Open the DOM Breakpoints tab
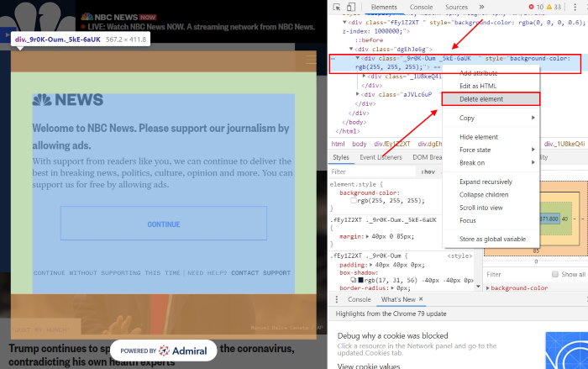 click(x=427, y=157)
